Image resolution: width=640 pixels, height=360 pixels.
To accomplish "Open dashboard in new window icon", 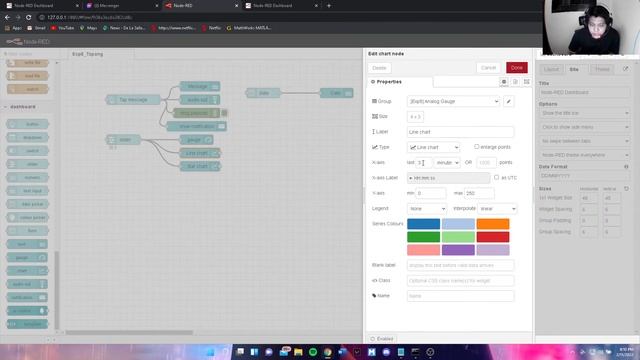I will [x=625, y=69].
